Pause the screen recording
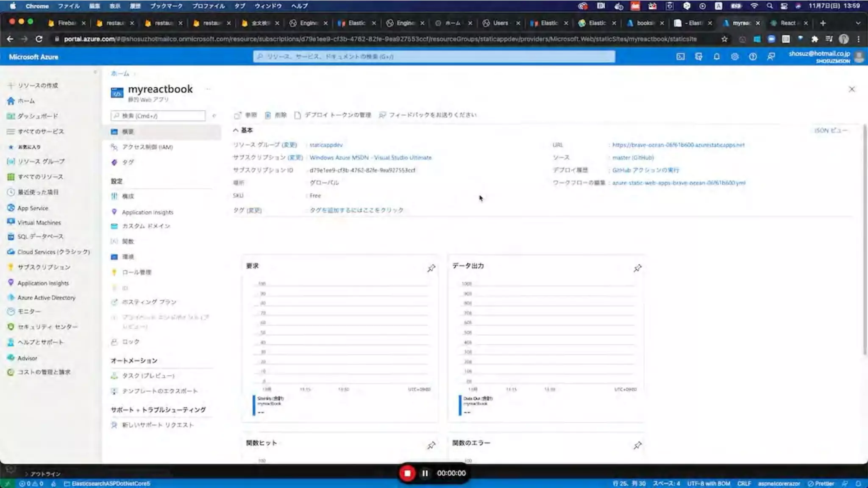 pos(425,473)
